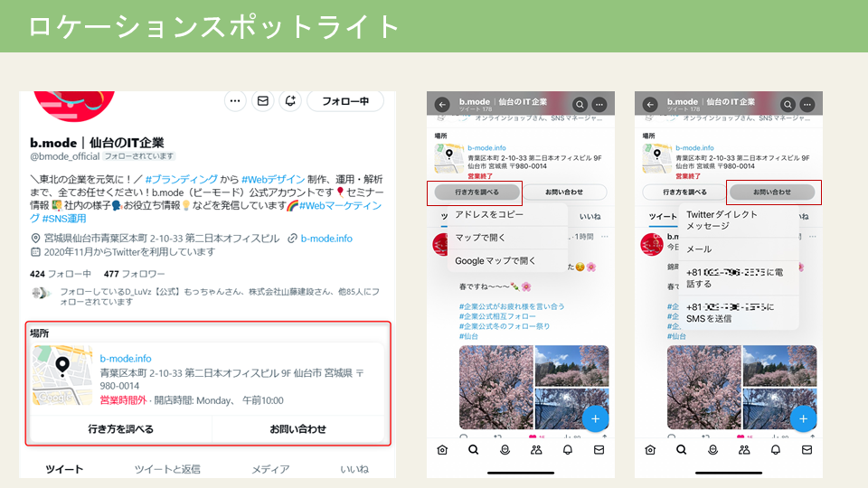Image resolution: width=868 pixels, height=488 pixels.
Task: Tap いいね tab in middle phone
Action: 590,216
